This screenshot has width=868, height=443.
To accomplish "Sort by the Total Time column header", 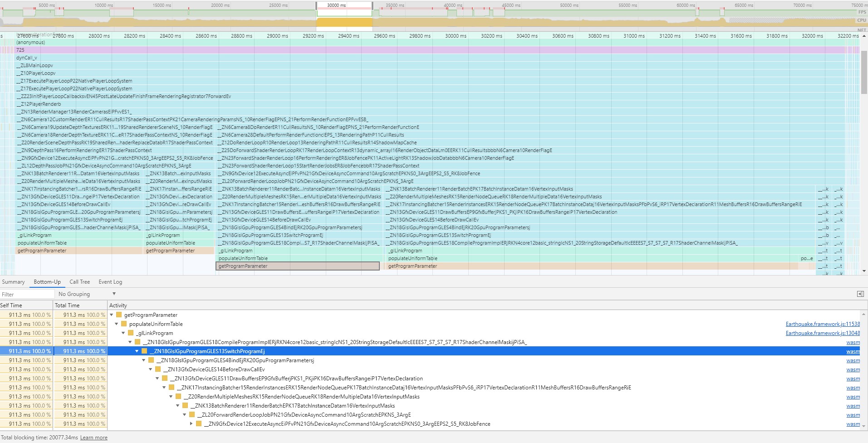I will 80,305.
